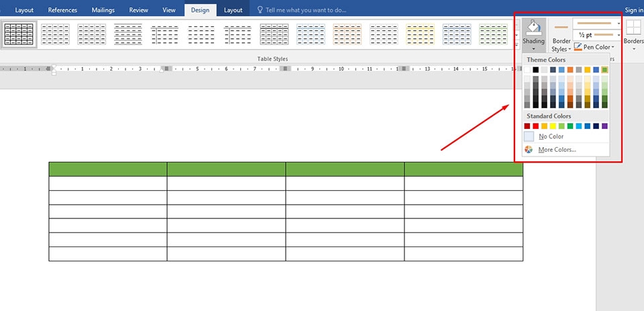Click the first-line indent marker on ruler
644x311 pixels.
[x=54, y=67]
